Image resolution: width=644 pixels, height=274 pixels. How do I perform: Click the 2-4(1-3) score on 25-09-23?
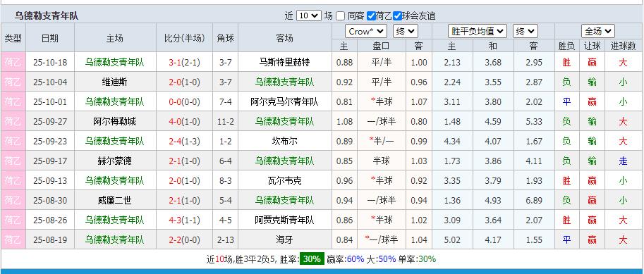[x=184, y=141]
